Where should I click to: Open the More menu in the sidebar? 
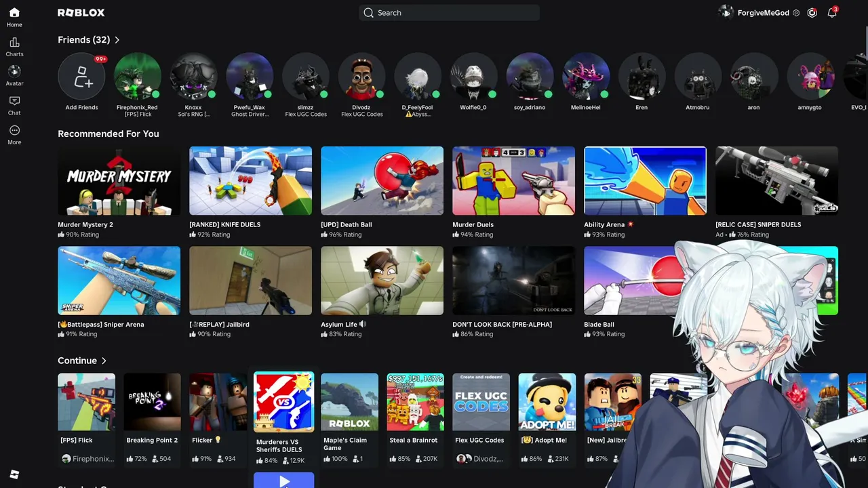tap(14, 135)
